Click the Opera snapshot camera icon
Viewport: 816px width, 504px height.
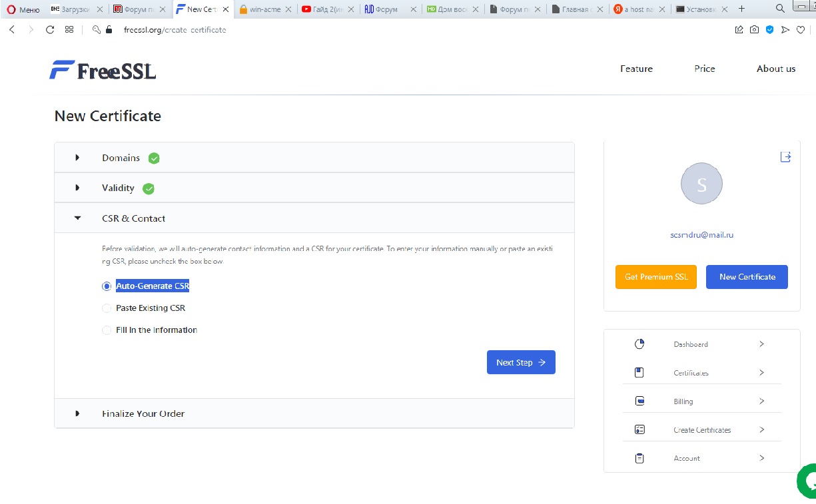754,30
